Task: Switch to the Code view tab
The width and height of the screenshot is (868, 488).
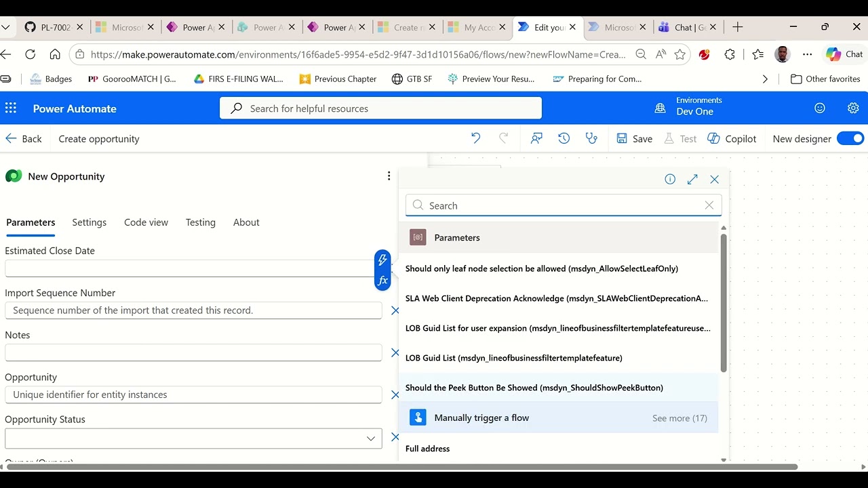Action: [x=146, y=222]
